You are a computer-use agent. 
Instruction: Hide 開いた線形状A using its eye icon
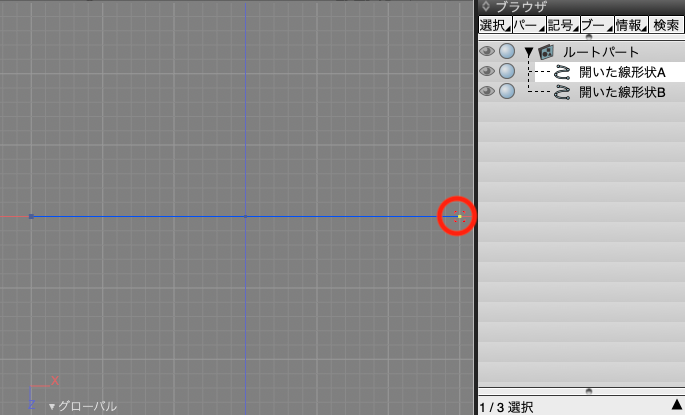487,71
